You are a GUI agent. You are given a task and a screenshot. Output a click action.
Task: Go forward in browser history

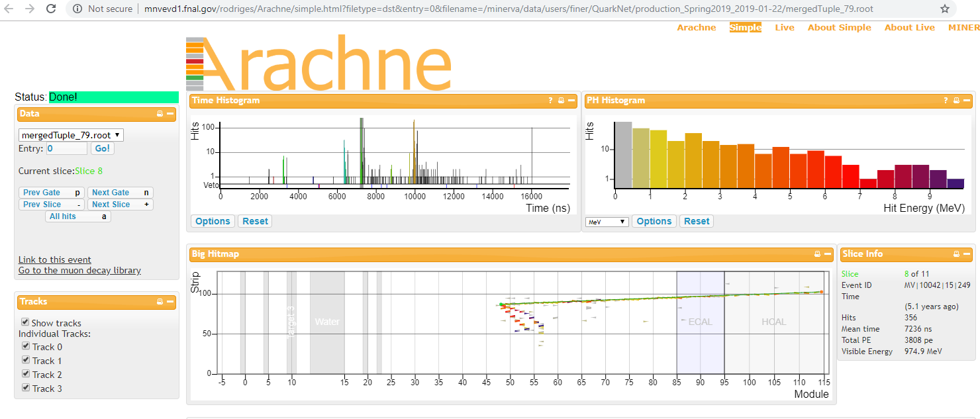coord(30,9)
